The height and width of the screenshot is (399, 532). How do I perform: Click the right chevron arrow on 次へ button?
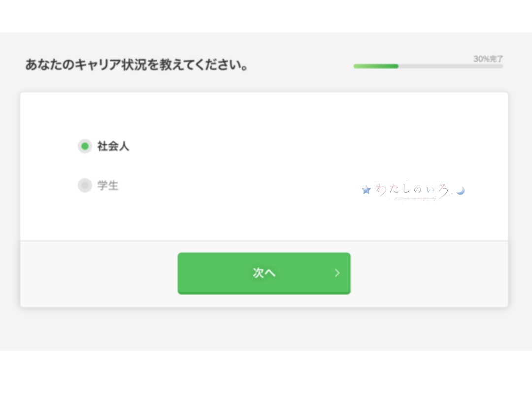click(337, 273)
